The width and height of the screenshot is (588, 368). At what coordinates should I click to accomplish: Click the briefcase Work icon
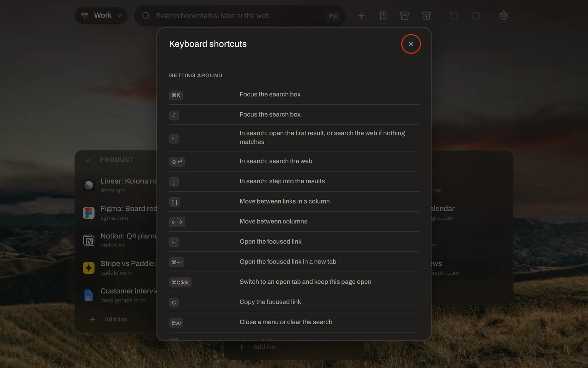pyautogui.click(x=85, y=15)
